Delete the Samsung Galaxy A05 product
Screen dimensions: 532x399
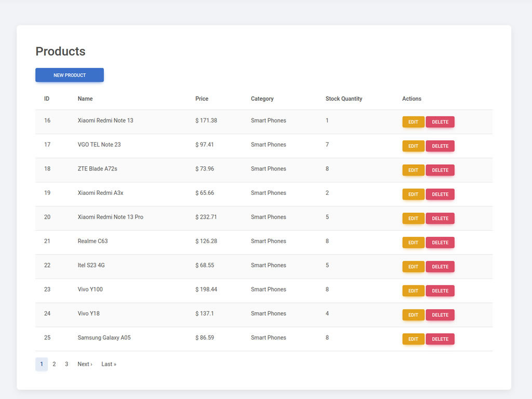point(440,339)
